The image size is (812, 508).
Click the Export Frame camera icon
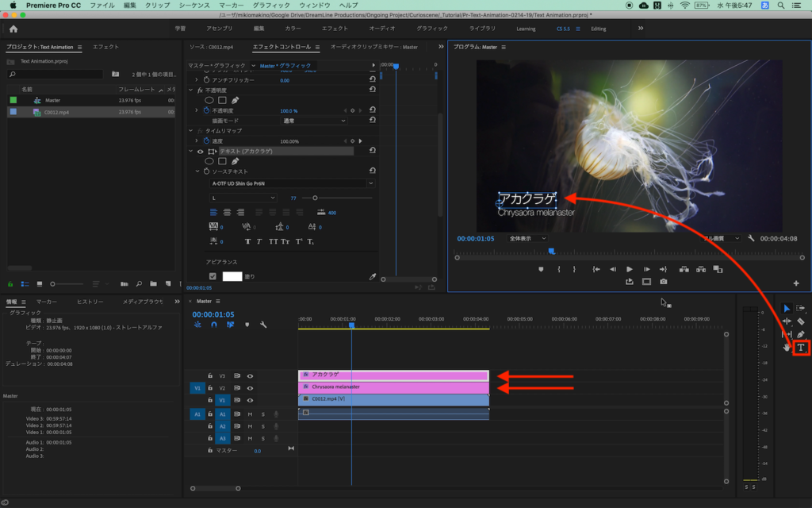663,282
